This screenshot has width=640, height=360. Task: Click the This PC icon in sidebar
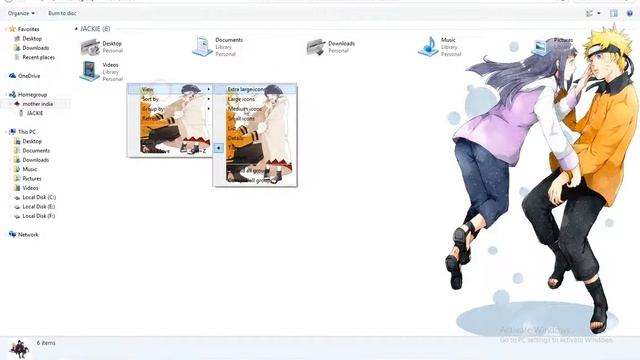pos(12,131)
